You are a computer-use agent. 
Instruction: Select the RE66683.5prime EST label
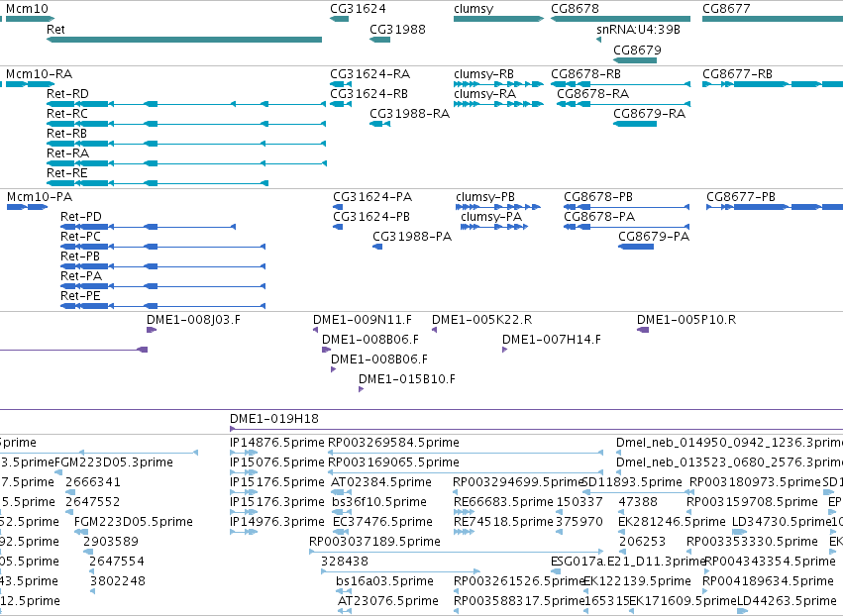pos(503,502)
